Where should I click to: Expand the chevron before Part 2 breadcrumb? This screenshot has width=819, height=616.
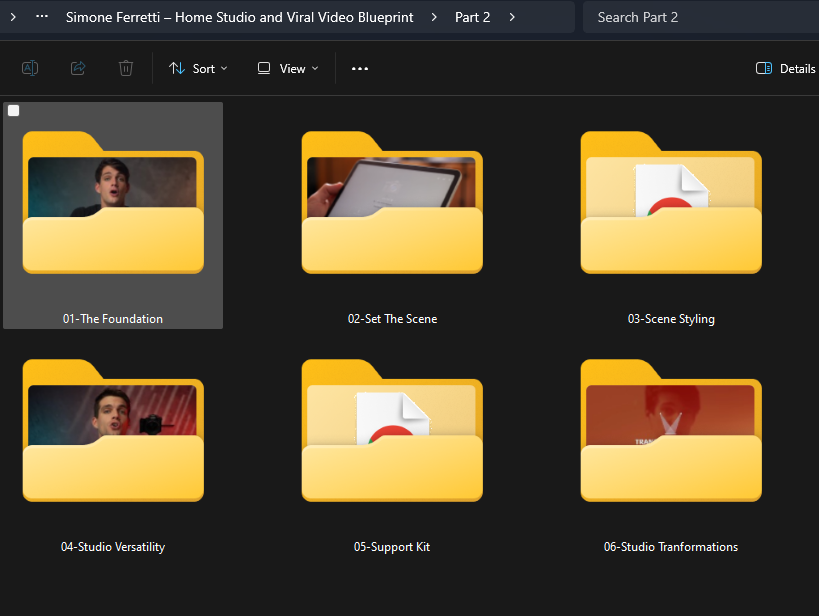pyautogui.click(x=436, y=17)
